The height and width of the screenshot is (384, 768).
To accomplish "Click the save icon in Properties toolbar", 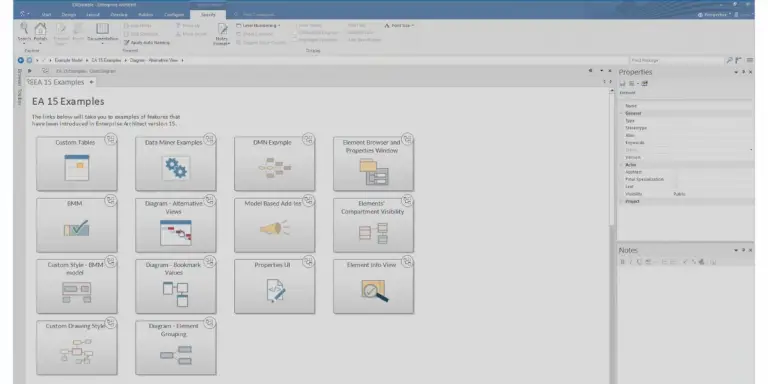I will pos(623,84).
